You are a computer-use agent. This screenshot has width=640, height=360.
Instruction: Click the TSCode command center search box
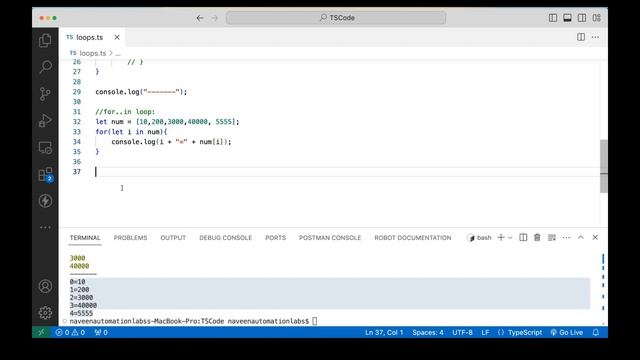click(336, 18)
